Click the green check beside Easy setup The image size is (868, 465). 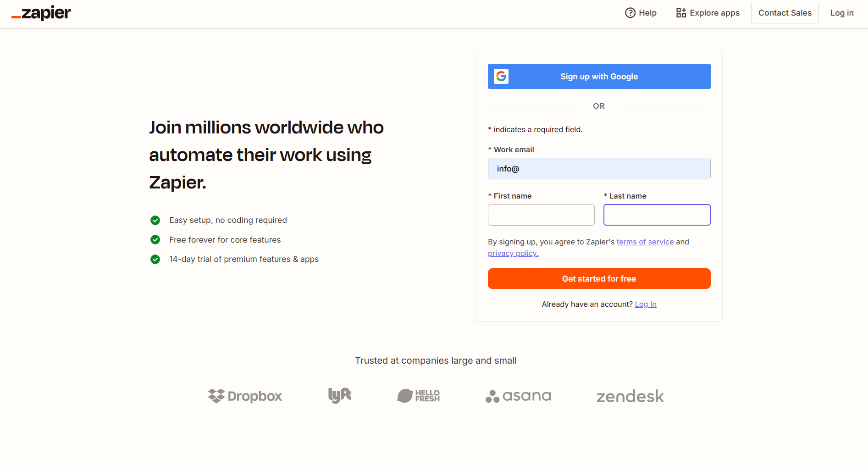(155, 220)
